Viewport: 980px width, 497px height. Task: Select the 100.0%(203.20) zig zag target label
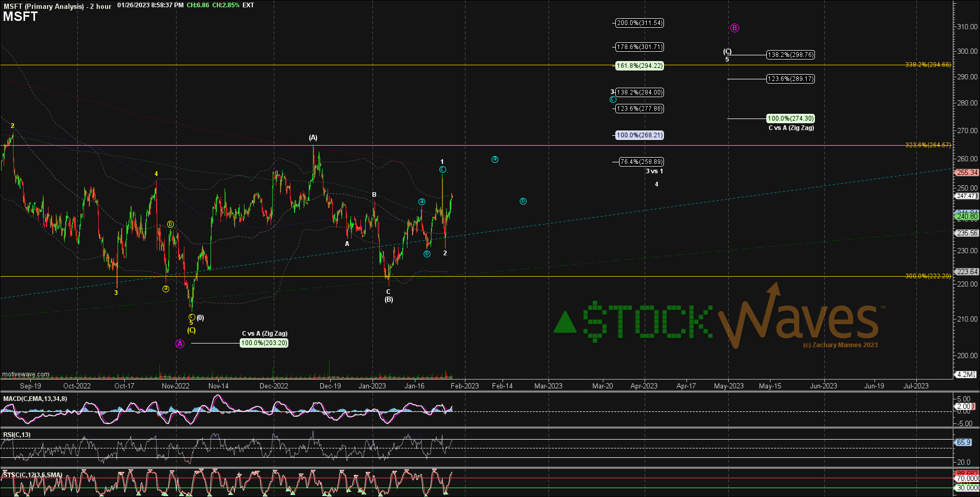[x=264, y=343]
